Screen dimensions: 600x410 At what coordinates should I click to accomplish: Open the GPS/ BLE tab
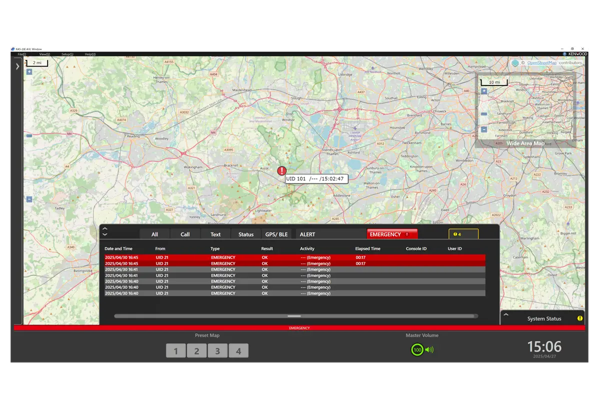coord(276,234)
